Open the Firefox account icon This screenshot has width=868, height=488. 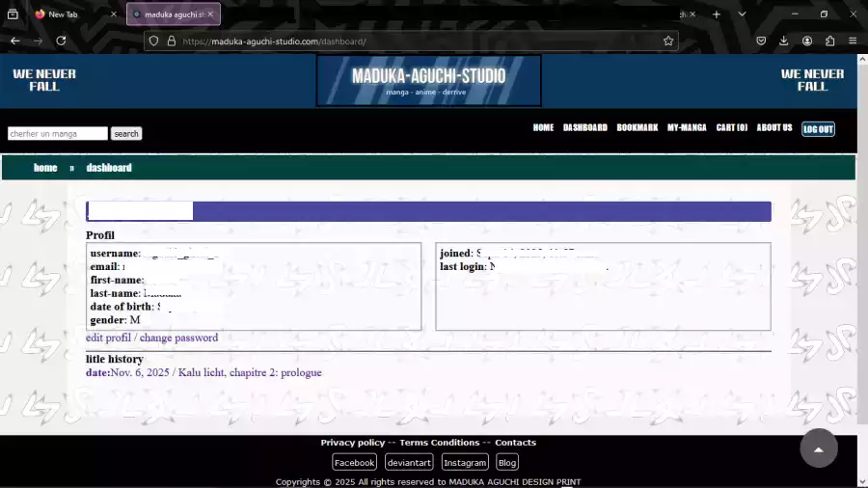tap(807, 41)
